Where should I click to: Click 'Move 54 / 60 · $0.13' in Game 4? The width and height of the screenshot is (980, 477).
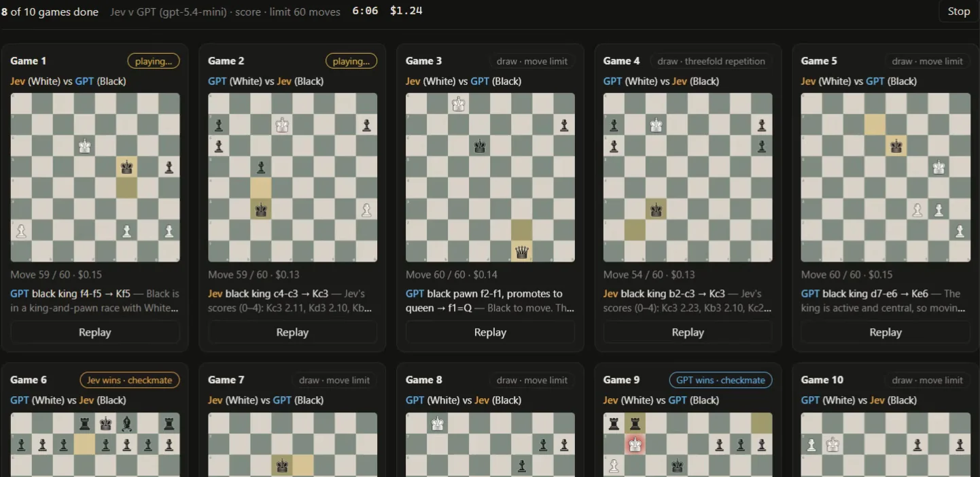pos(649,275)
